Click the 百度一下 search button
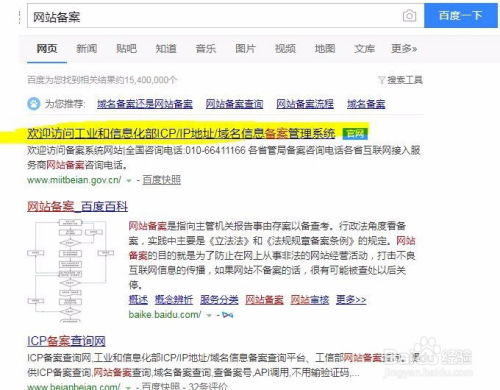500x390 pixels. click(461, 16)
